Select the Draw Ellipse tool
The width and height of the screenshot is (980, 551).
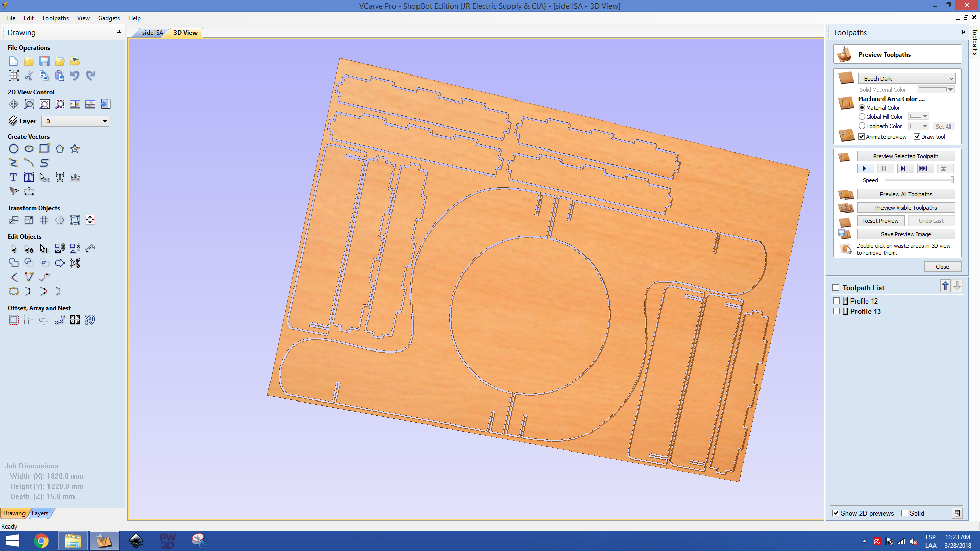click(x=29, y=148)
